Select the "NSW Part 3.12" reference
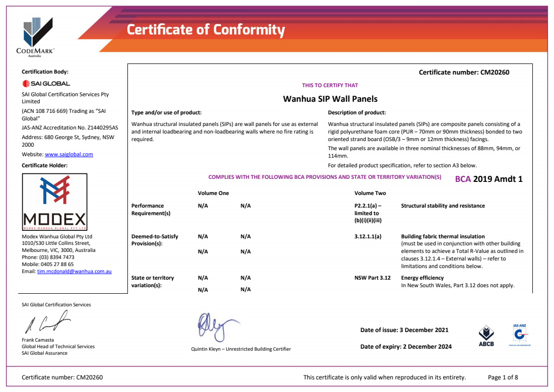Screen dimensions: 554x392 click(372, 278)
